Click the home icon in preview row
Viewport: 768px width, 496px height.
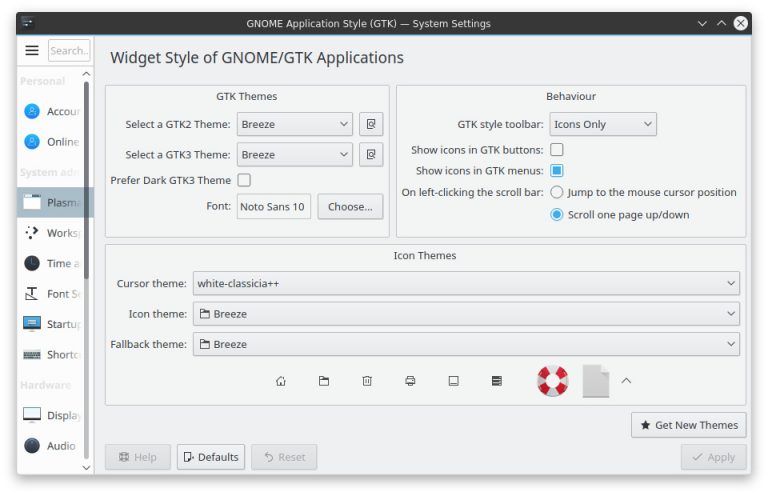[281, 381]
